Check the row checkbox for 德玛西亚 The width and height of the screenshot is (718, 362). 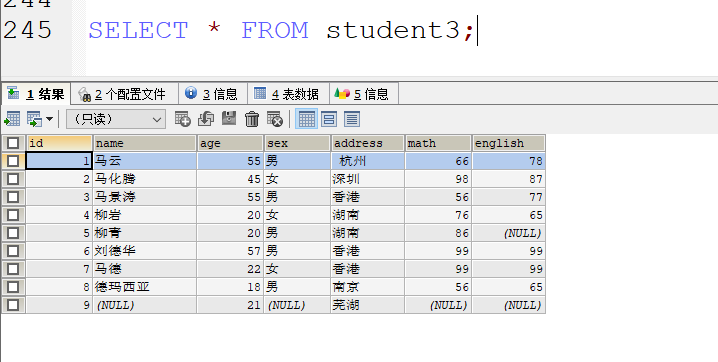tap(13, 287)
